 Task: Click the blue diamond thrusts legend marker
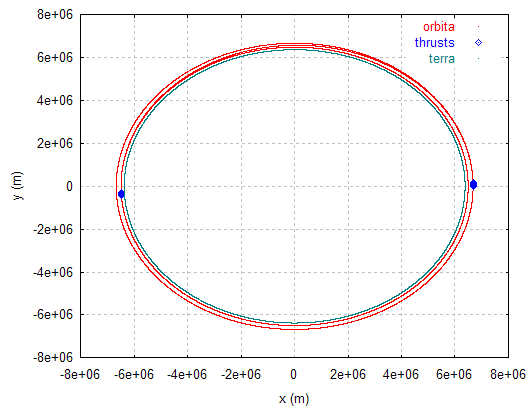tap(479, 43)
